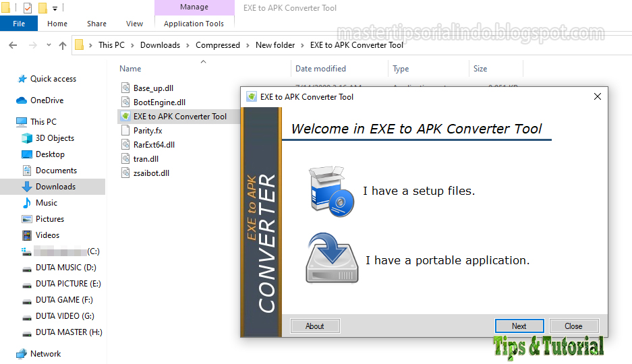Screen dimensions: 632x364
Task: Click the 3D Objects cube icon
Action: point(27,138)
